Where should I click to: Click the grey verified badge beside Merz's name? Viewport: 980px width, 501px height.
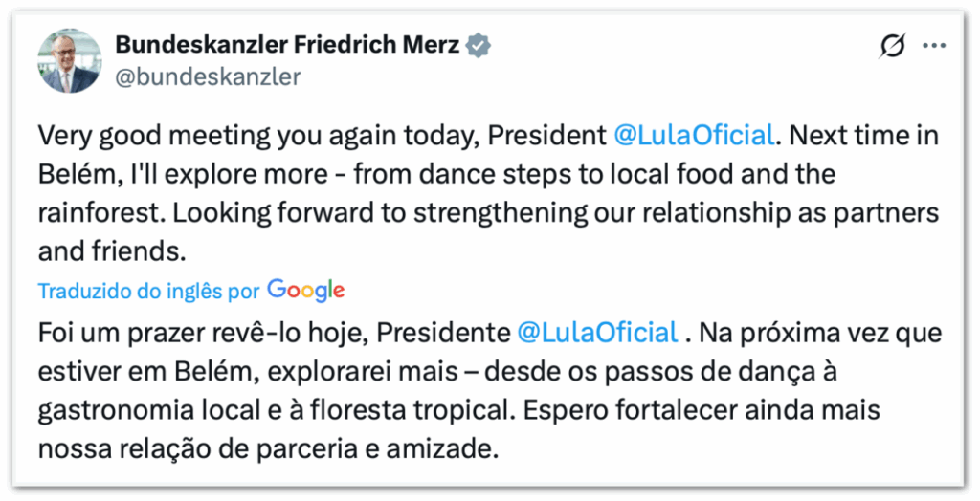point(477,45)
